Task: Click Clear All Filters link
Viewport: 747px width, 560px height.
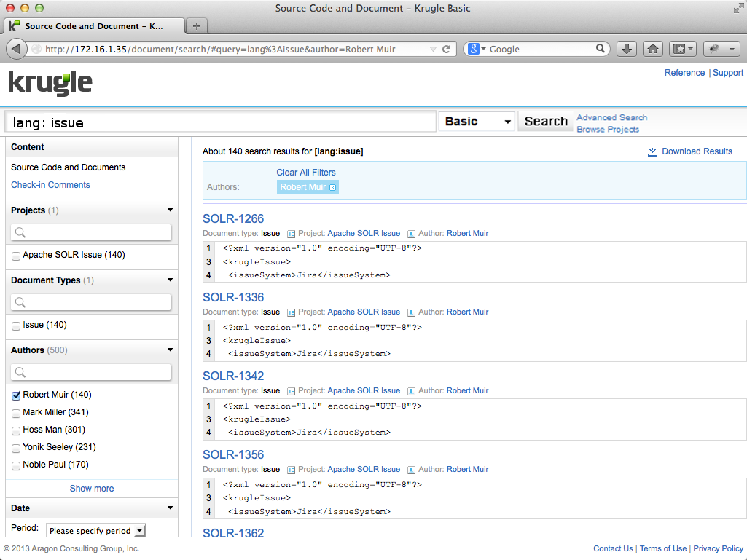Action: (306, 173)
